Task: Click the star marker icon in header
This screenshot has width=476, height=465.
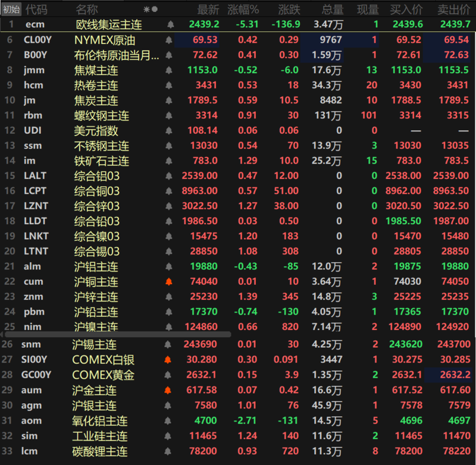Action: pyautogui.click(x=146, y=10)
